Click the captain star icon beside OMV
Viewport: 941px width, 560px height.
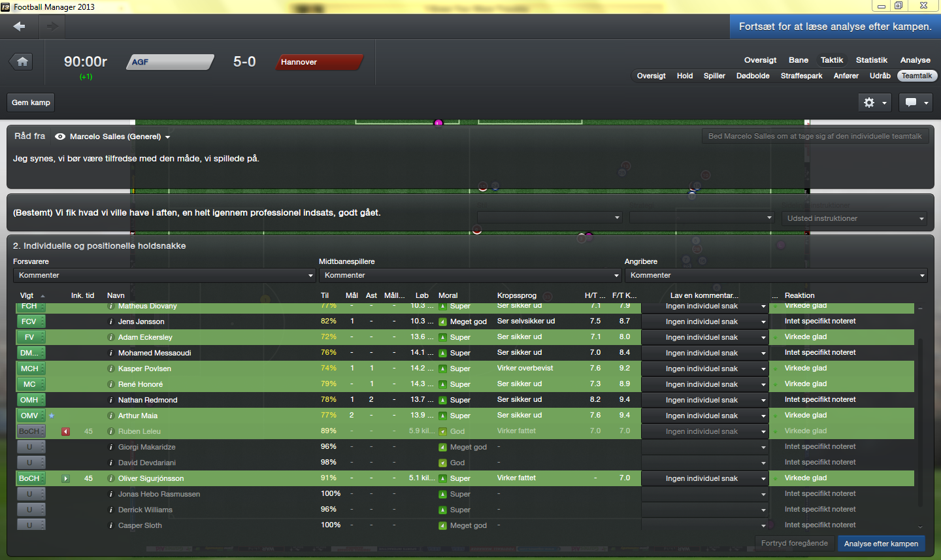tap(52, 416)
